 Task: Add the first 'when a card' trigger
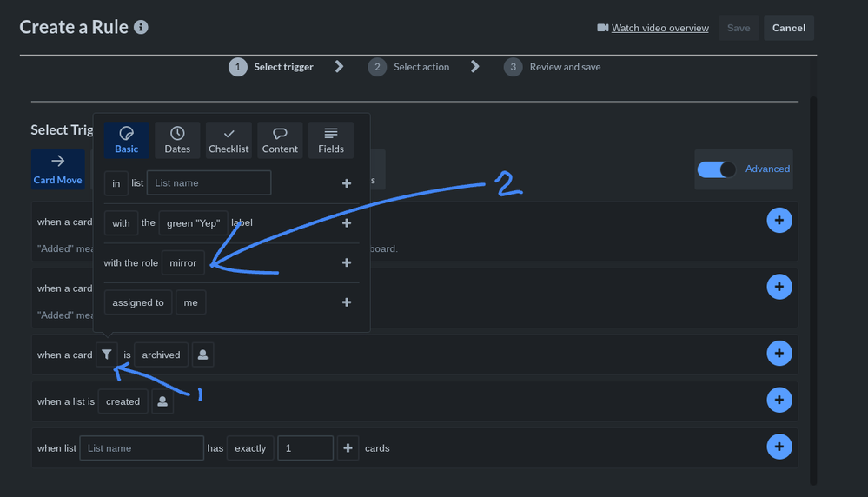[779, 221]
